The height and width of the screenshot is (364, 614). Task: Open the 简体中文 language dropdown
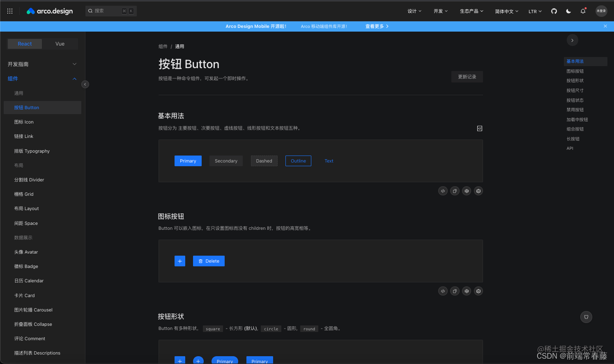tap(506, 11)
